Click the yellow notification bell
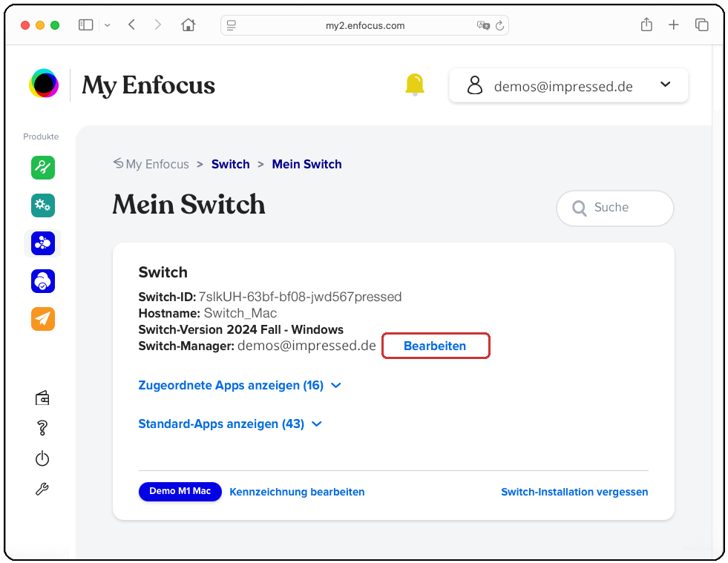728x563 pixels. pyautogui.click(x=415, y=85)
